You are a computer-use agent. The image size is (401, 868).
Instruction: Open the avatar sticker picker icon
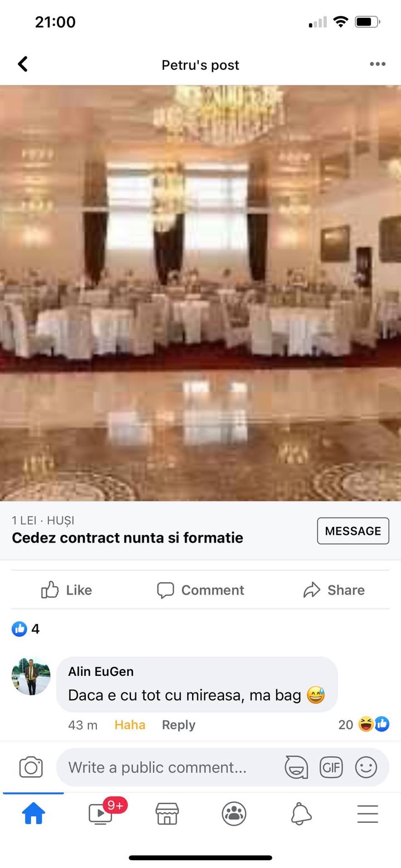296,767
